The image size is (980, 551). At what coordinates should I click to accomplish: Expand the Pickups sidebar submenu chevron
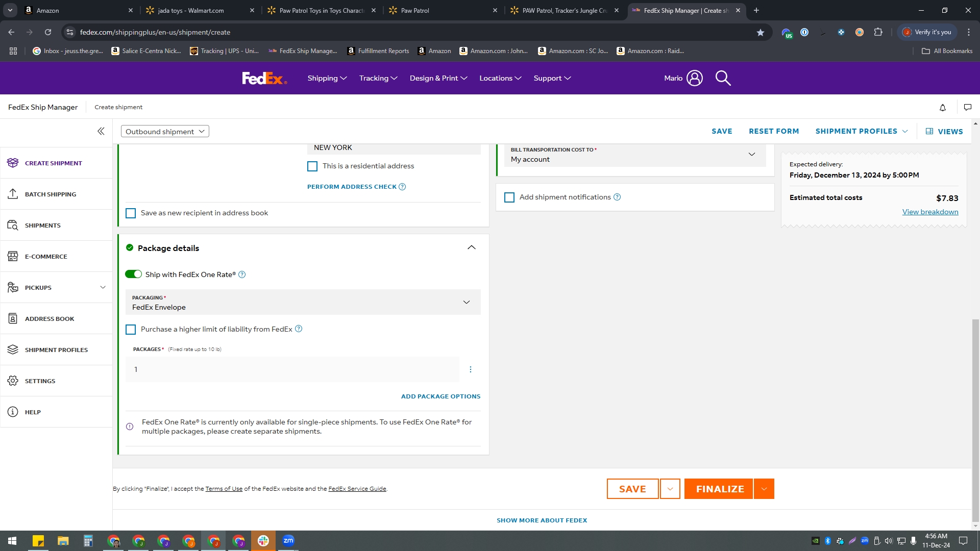coord(103,287)
